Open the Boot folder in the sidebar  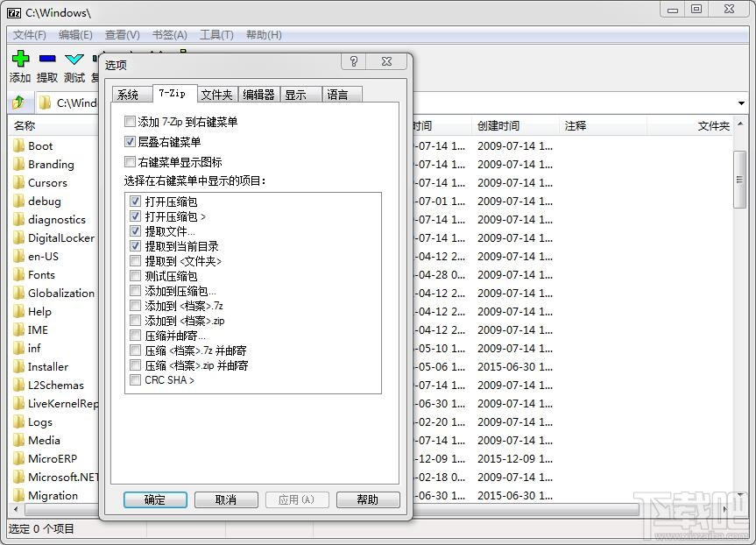[39, 145]
